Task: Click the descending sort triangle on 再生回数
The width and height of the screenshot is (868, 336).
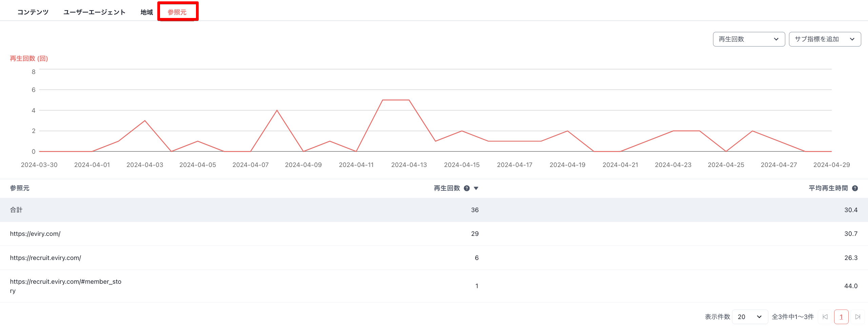Action: click(x=476, y=188)
